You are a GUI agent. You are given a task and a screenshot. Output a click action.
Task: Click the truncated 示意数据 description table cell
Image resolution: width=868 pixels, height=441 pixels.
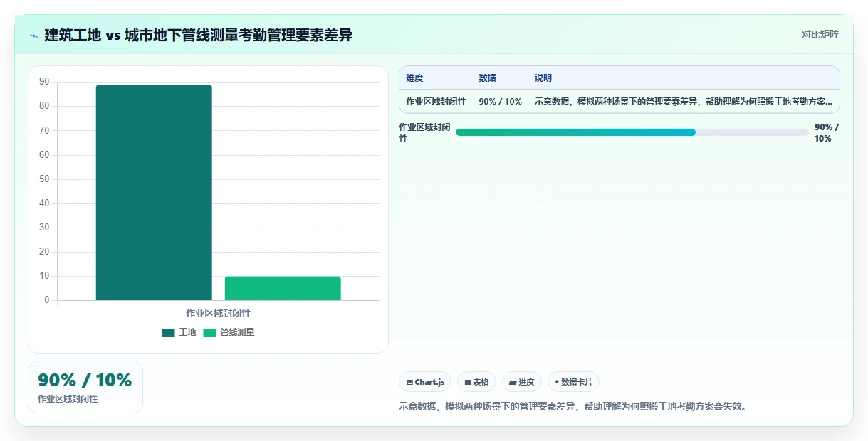683,102
